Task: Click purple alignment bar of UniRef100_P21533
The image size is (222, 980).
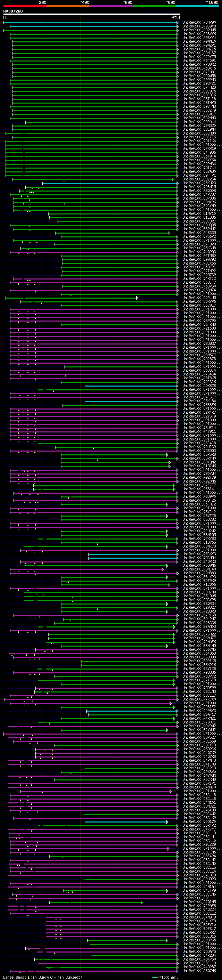Action: (94, 328)
